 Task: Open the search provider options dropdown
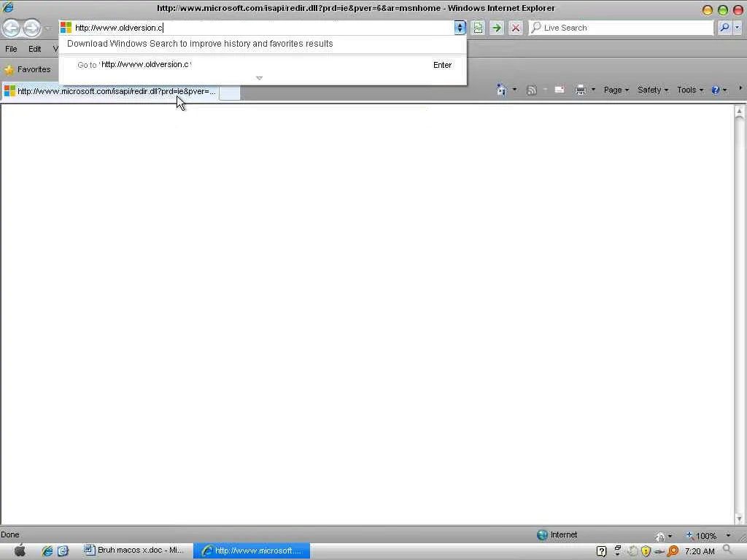[x=737, y=28]
